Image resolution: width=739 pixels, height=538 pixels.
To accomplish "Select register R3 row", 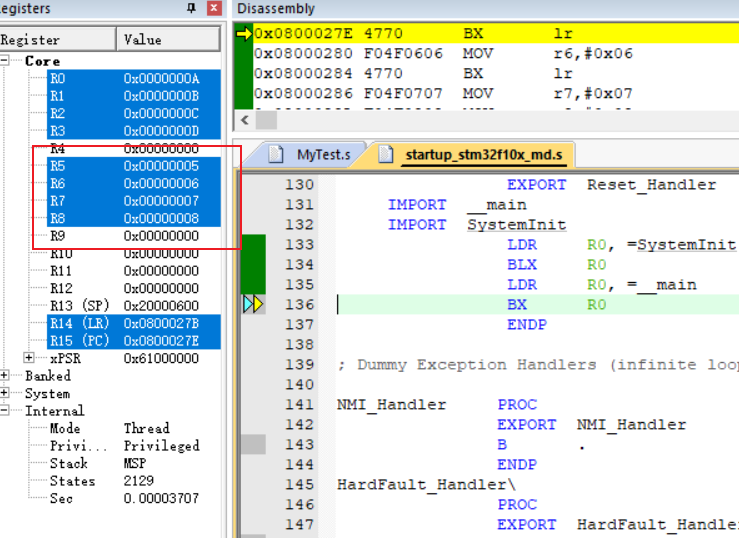I will (x=134, y=130).
